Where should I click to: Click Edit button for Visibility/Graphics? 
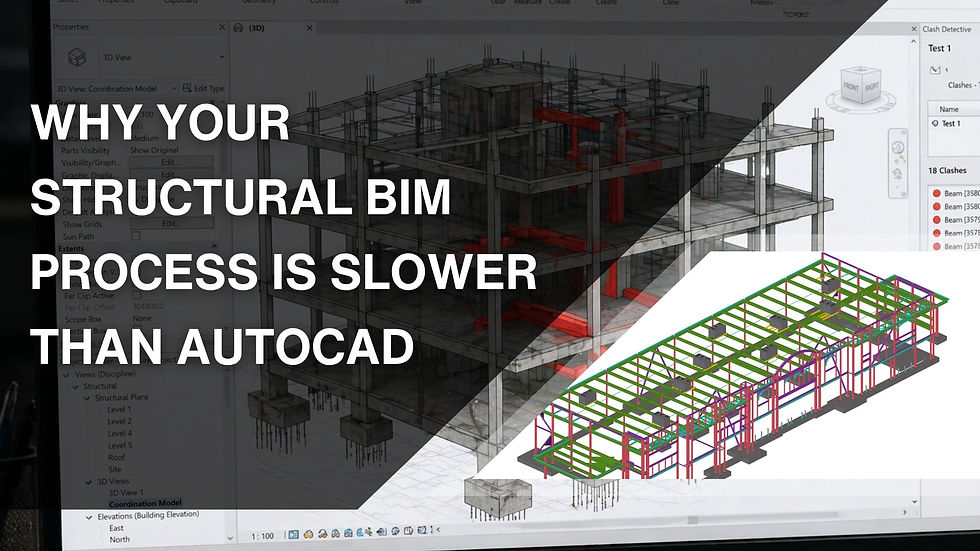(171, 162)
